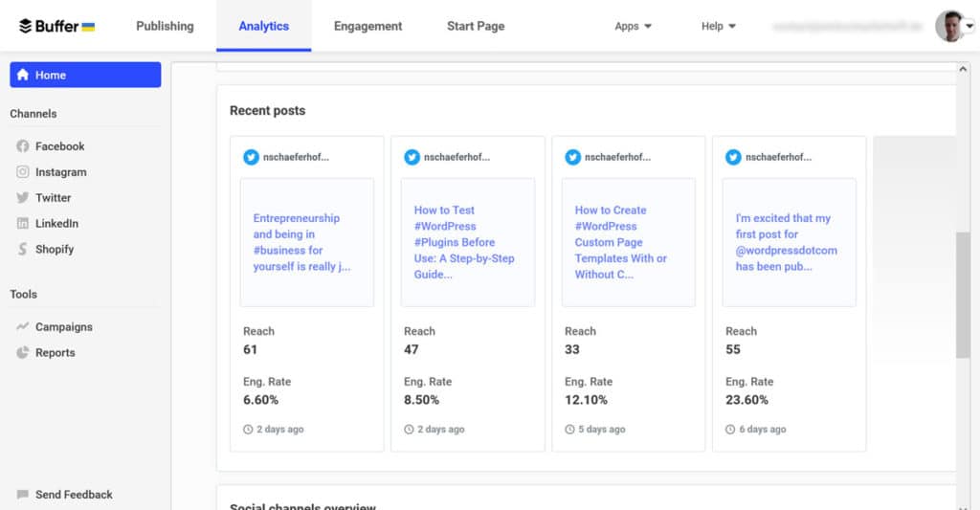Click Twitter icon on How to Test post card
Screen dimensions: 980x510
[x=412, y=157]
